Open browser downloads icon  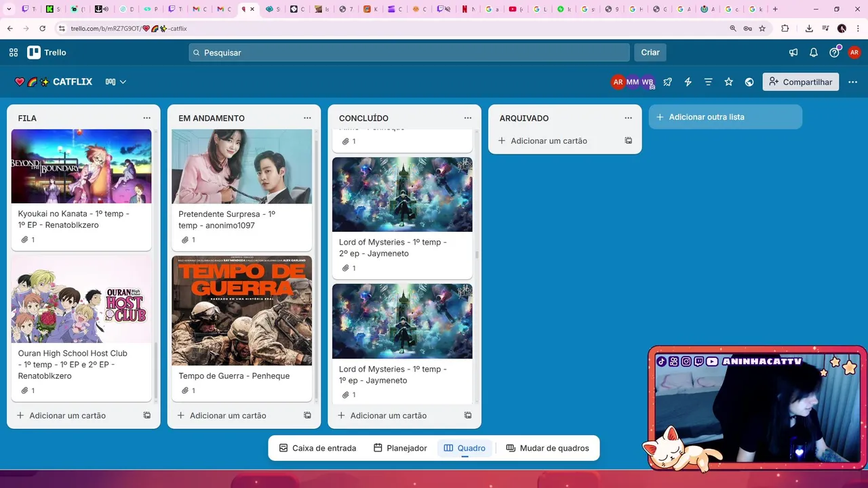click(809, 28)
